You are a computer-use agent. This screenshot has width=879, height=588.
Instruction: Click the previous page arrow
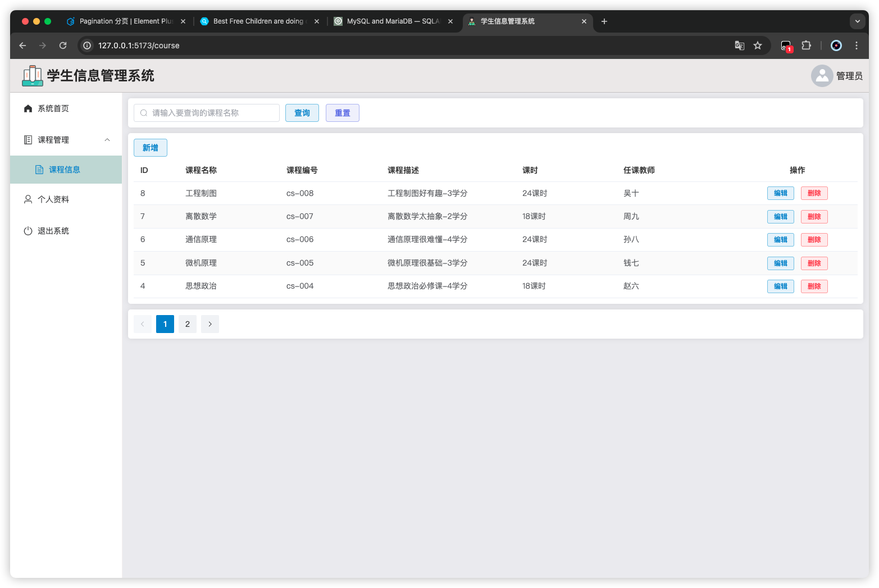tap(143, 324)
